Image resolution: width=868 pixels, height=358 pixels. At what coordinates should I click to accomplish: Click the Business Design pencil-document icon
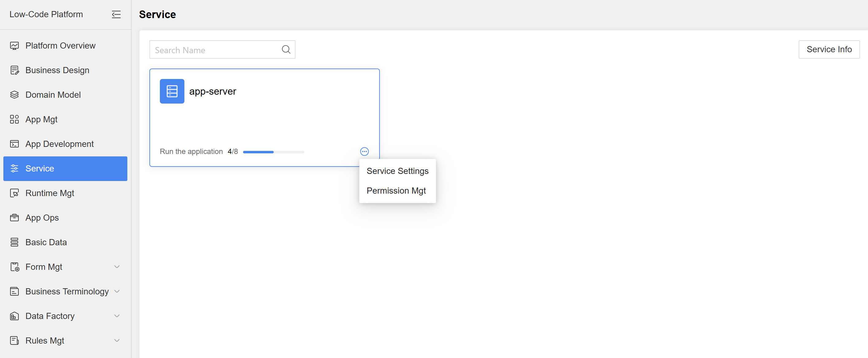(14, 70)
